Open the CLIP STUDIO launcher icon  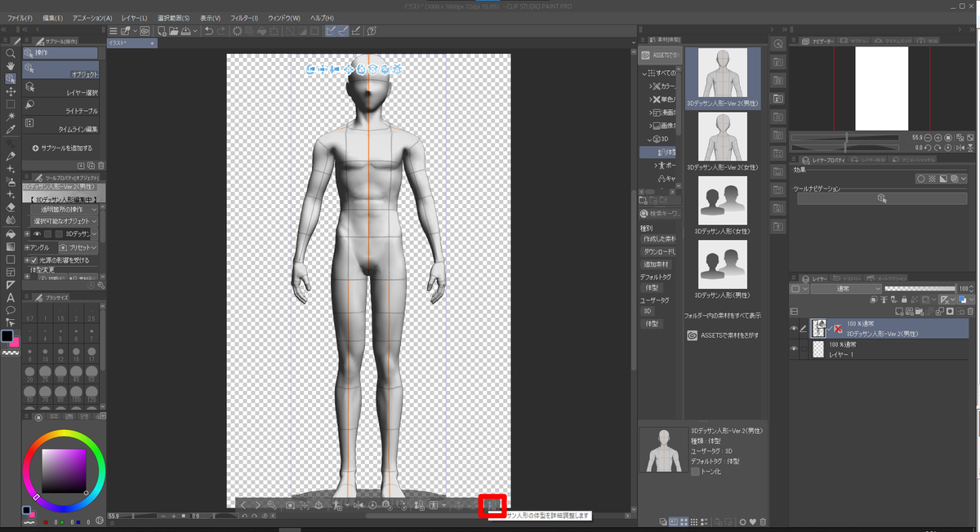(145, 31)
